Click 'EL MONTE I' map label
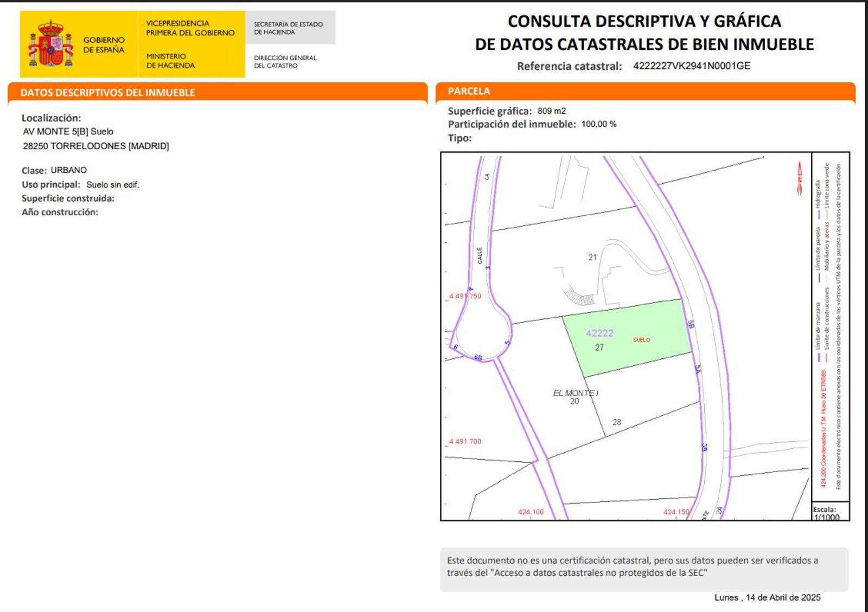The width and height of the screenshot is (868, 612). (576, 393)
